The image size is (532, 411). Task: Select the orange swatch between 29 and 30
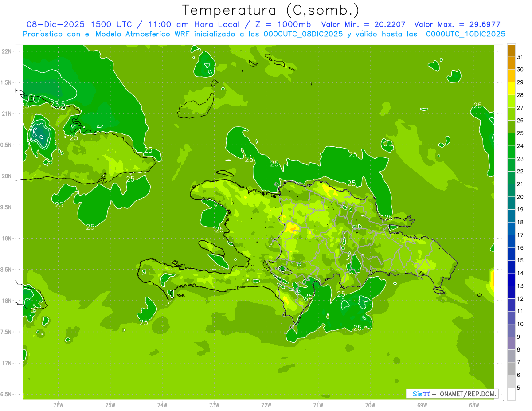tap(511, 76)
